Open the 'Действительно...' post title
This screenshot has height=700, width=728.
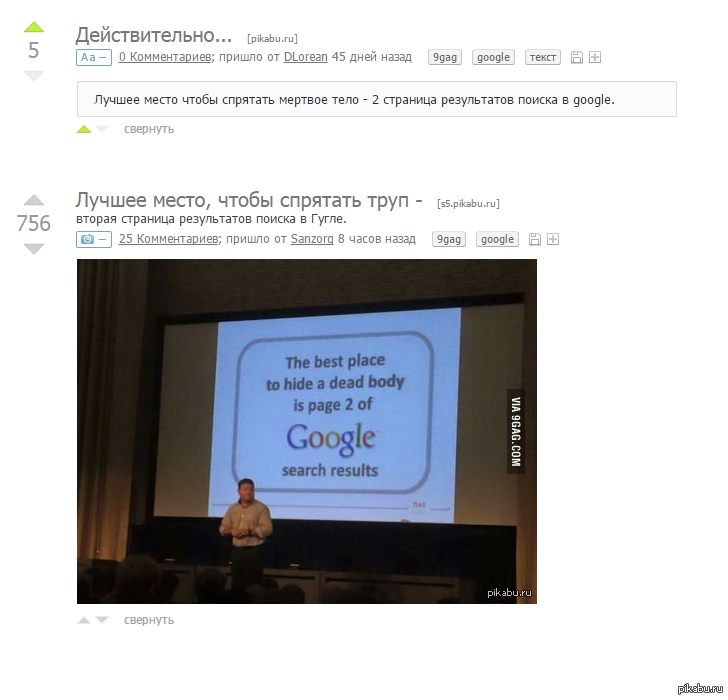pyautogui.click(x=154, y=34)
